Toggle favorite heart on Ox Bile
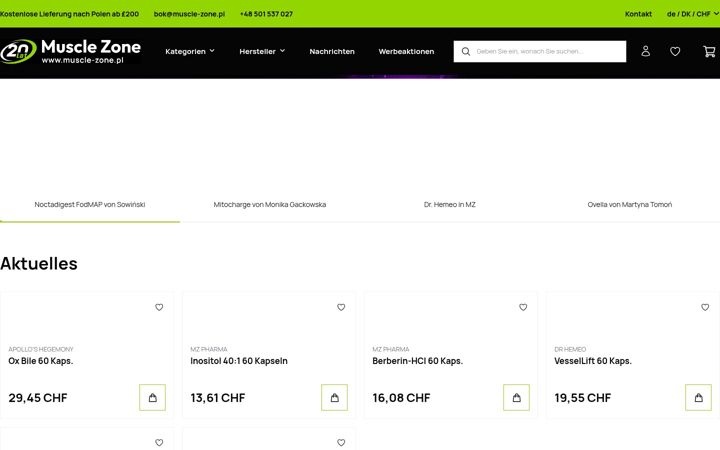Viewport: 720px width, 450px height. (159, 307)
